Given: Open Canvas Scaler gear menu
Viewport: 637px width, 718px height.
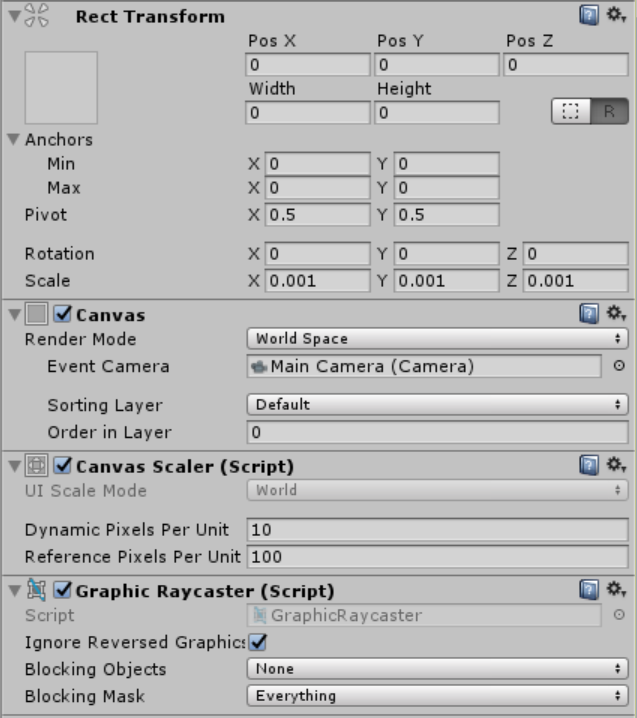Looking at the screenshot, I should tap(616, 465).
